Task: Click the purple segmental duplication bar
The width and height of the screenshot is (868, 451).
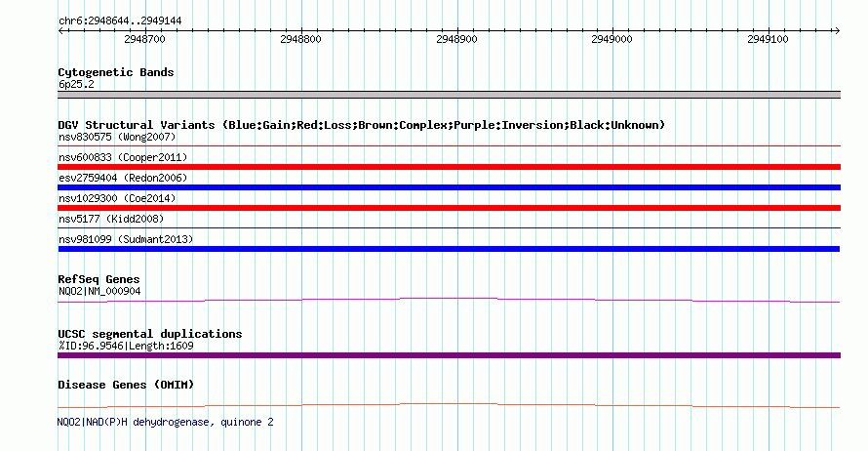Action: tap(449, 355)
